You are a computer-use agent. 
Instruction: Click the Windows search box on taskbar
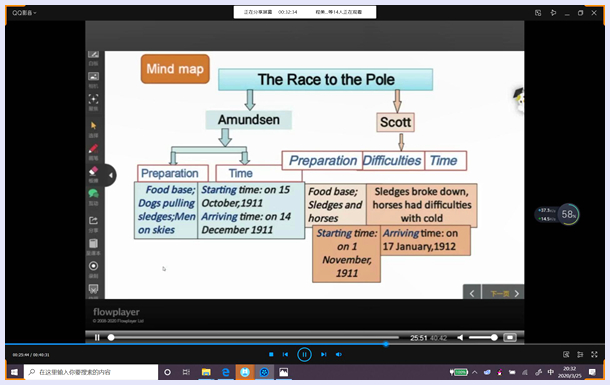(91, 372)
